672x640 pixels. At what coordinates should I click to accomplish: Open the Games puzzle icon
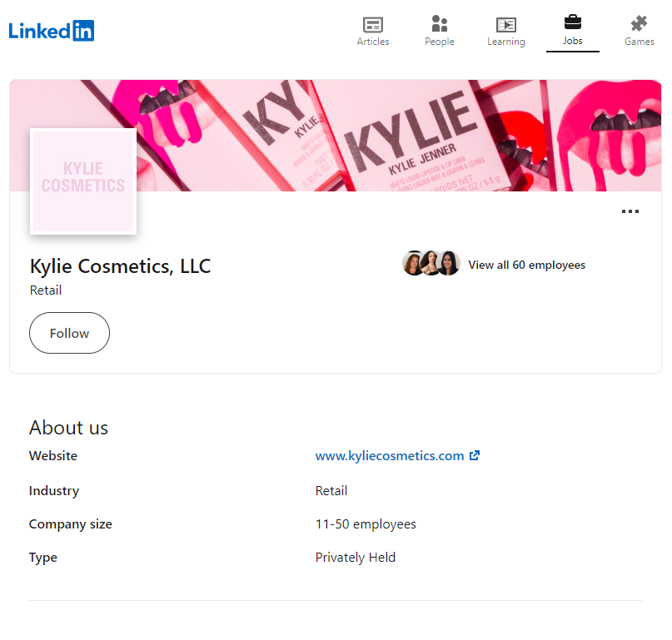coord(639,25)
